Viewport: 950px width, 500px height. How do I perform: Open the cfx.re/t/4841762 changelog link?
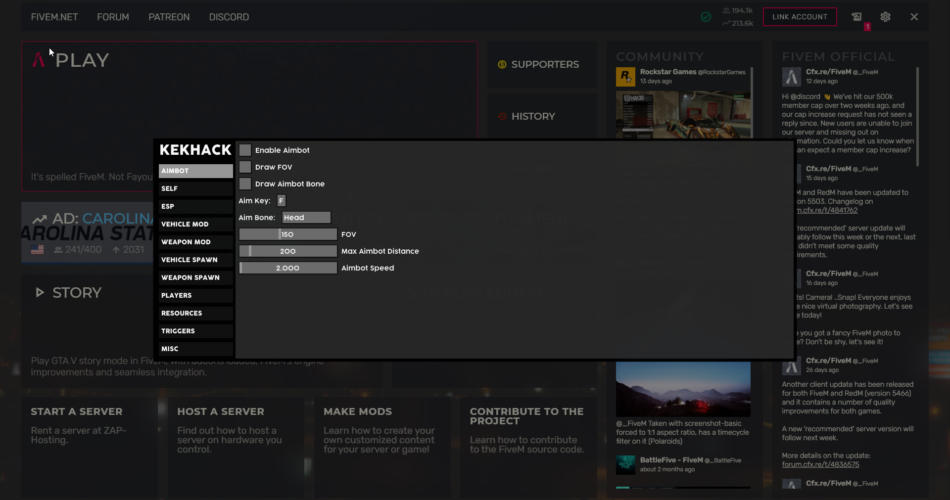pos(828,210)
